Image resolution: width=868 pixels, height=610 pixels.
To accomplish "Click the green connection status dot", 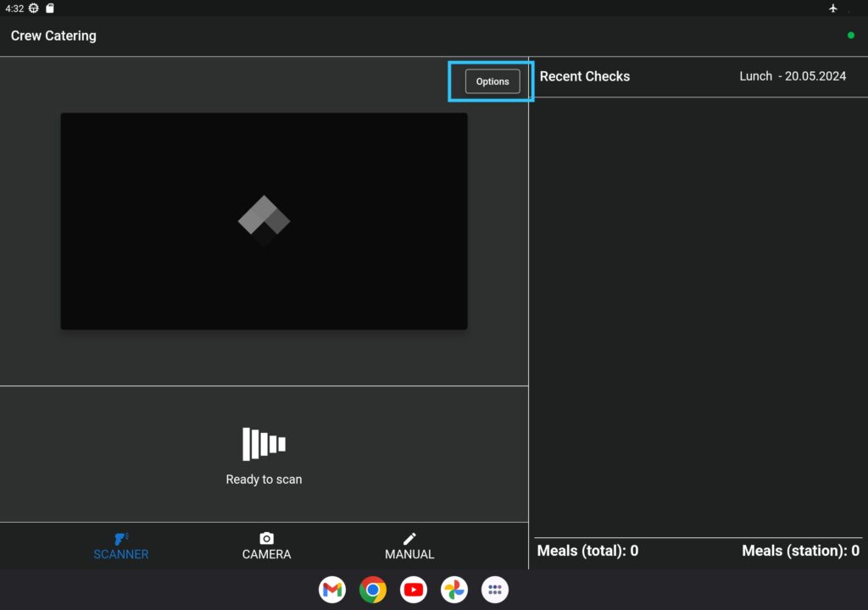I will click(851, 36).
